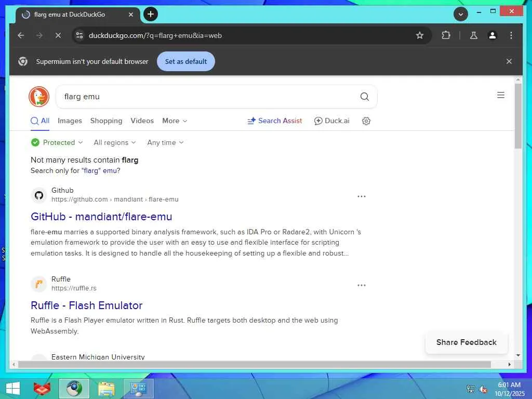Click the DuckDuckGo logo
The image size is (532, 399).
pyautogui.click(x=39, y=97)
